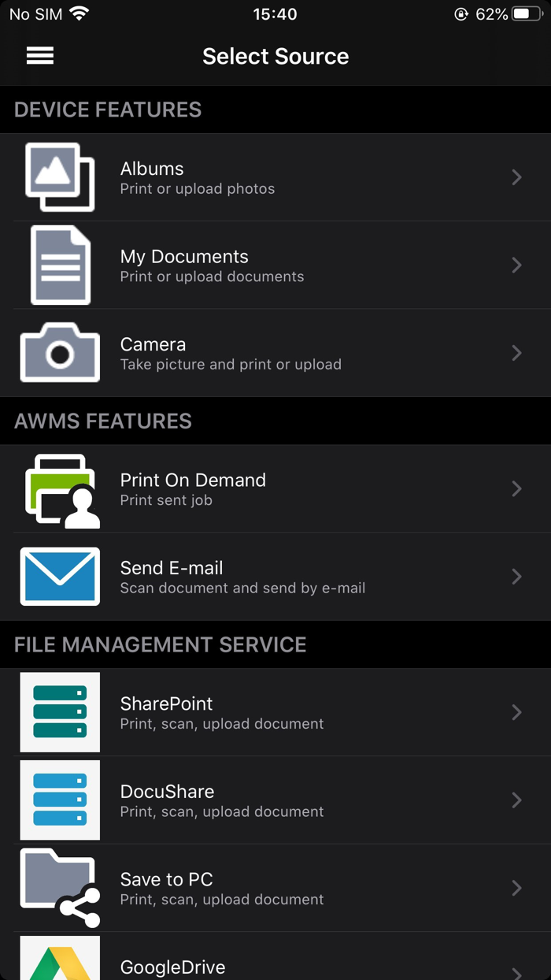
Task: Tap the DocuShare server icon
Action: click(x=60, y=800)
